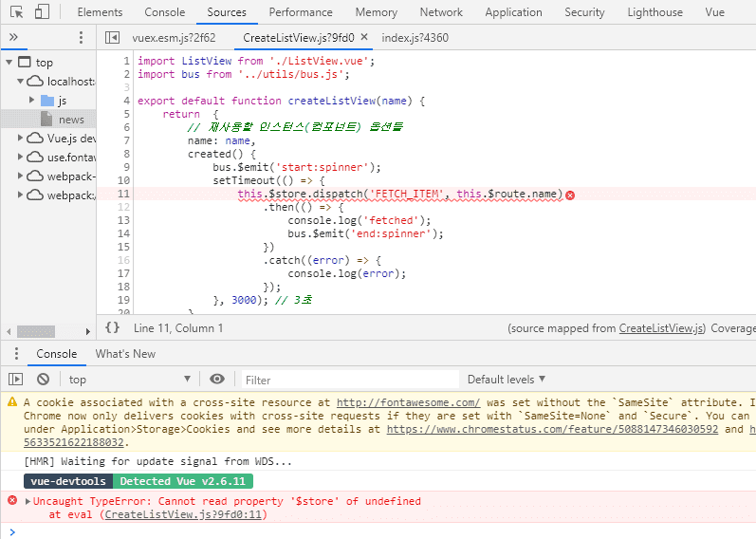The height and width of the screenshot is (539, 756).
Task: Click the navigator scrollbar left arrow
Action: [9, 331]
